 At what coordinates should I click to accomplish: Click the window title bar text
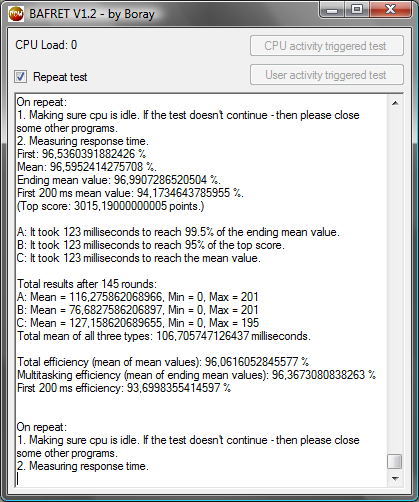(92, 14)
